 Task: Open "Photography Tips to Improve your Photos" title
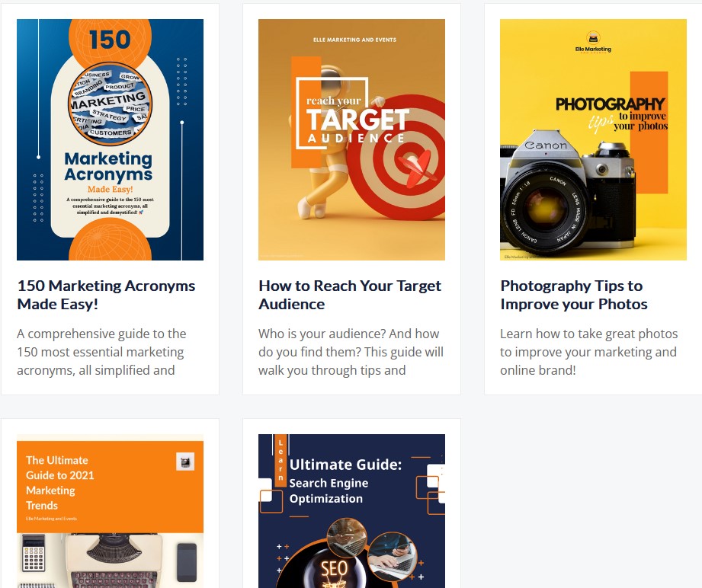point(573,295)
